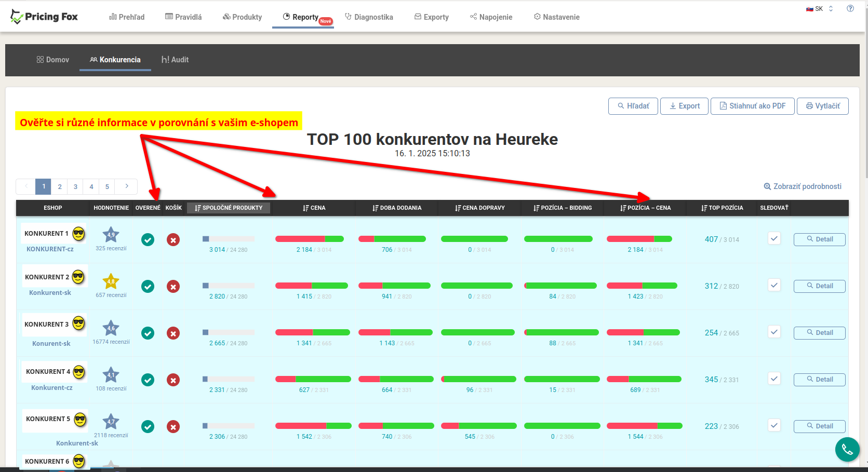
Task: Click the Export button
Action: [684, 106]
